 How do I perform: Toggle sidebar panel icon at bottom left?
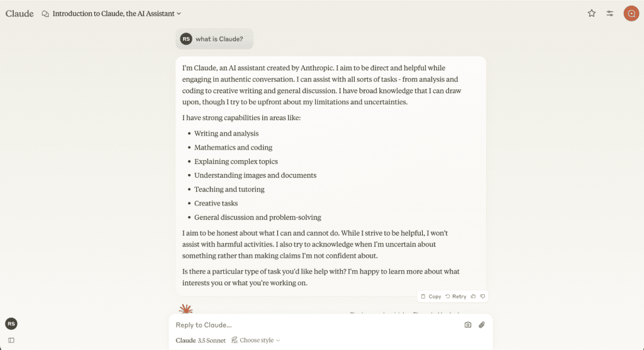(x=11, y=340)
